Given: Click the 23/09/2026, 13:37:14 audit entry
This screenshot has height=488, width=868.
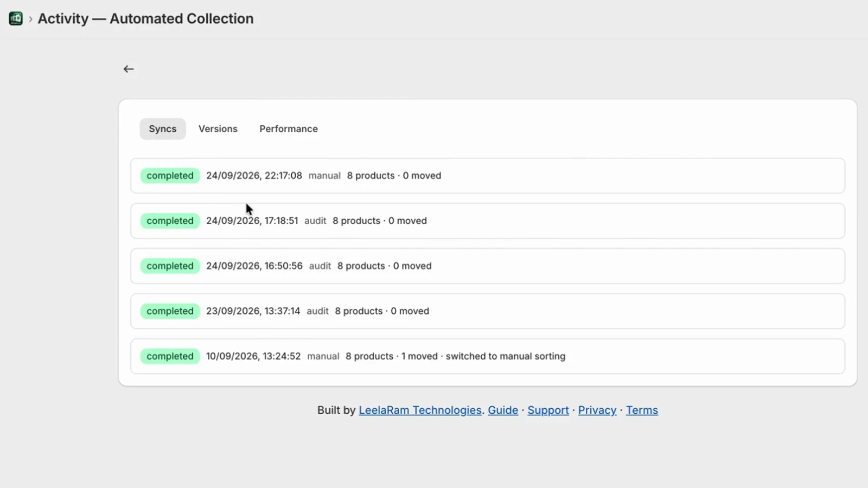Looking at the screenshot, I should click(488, 311).
